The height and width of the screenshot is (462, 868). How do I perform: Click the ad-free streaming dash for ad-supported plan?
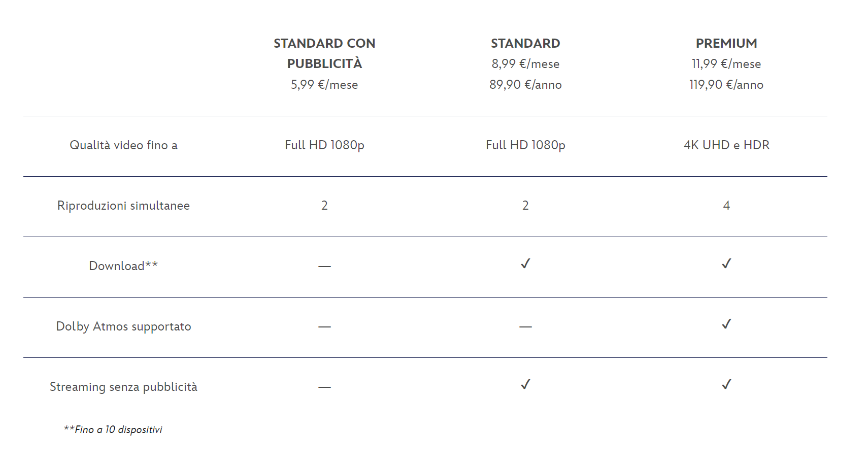click(324, 387)
